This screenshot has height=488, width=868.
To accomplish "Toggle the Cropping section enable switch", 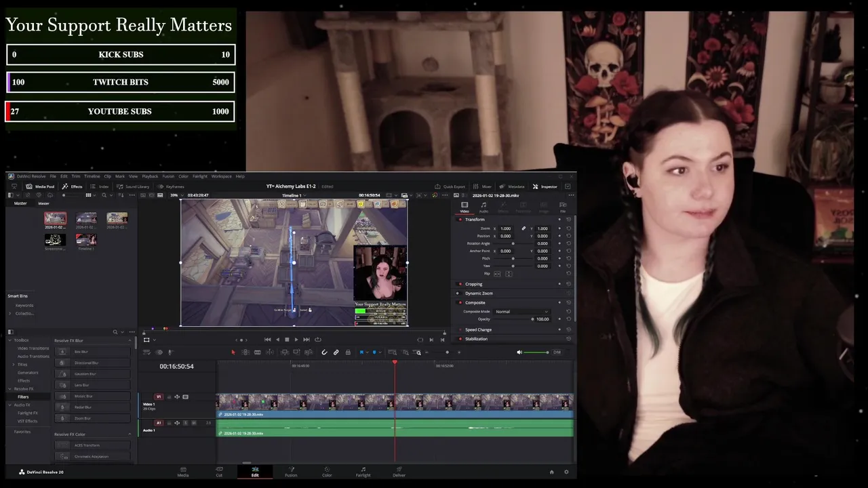I will click(x=460, y=284).
